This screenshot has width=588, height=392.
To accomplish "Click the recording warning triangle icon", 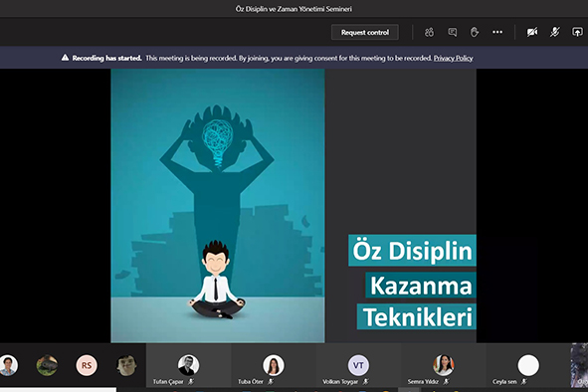I will click(65, 58).
